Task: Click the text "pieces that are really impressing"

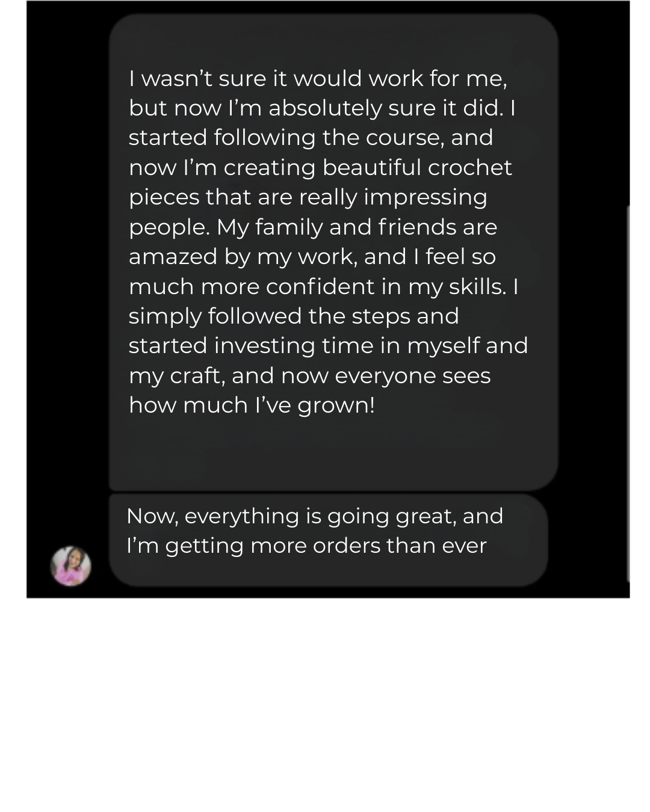Action: click(308, 197)
